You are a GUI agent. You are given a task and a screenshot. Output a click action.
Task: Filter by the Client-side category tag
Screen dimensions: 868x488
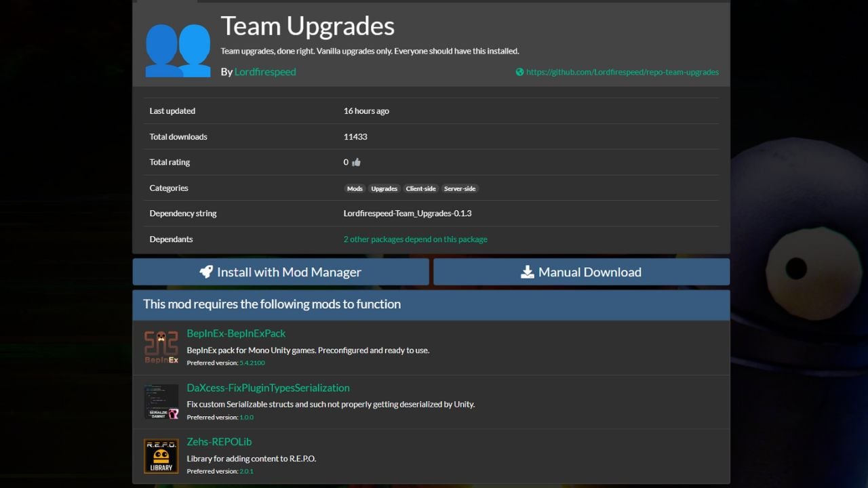click(x=420, y=188)
